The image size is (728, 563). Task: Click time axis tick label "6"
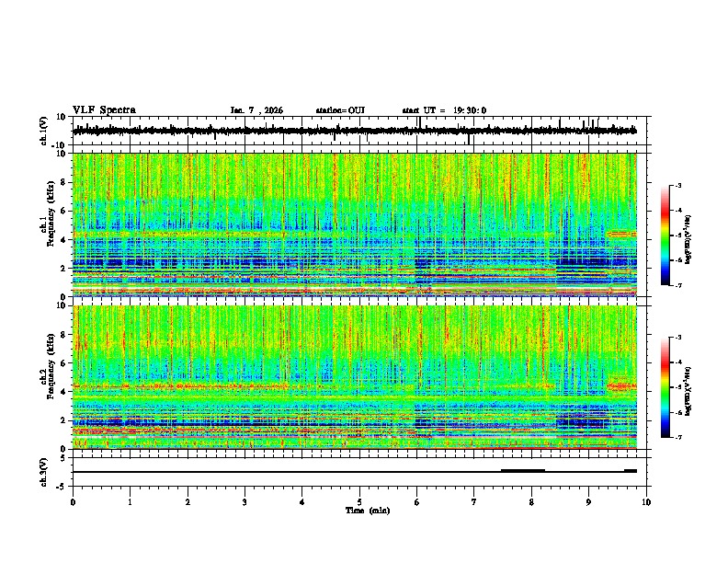(417, 502)
